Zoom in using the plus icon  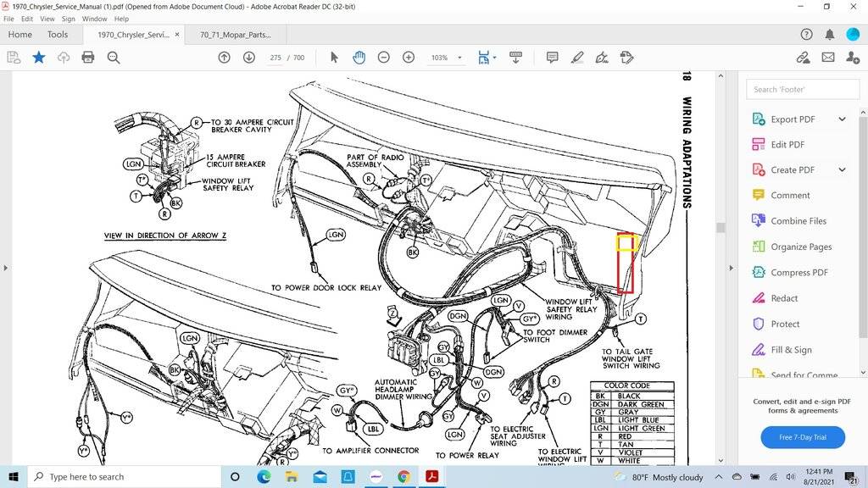(x=409, y=58)
